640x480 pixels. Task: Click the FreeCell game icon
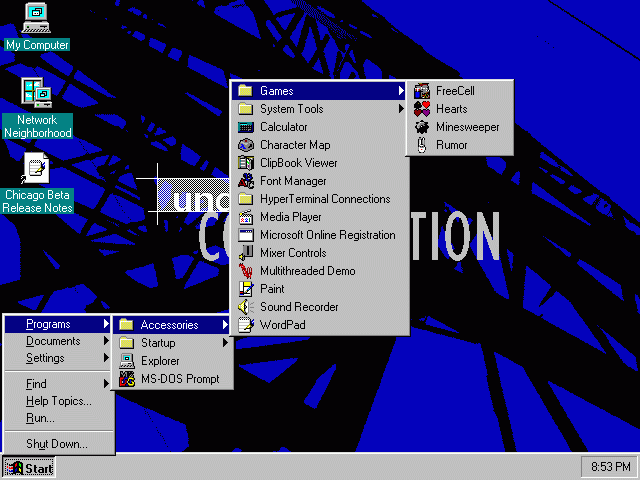coord(422,91)
